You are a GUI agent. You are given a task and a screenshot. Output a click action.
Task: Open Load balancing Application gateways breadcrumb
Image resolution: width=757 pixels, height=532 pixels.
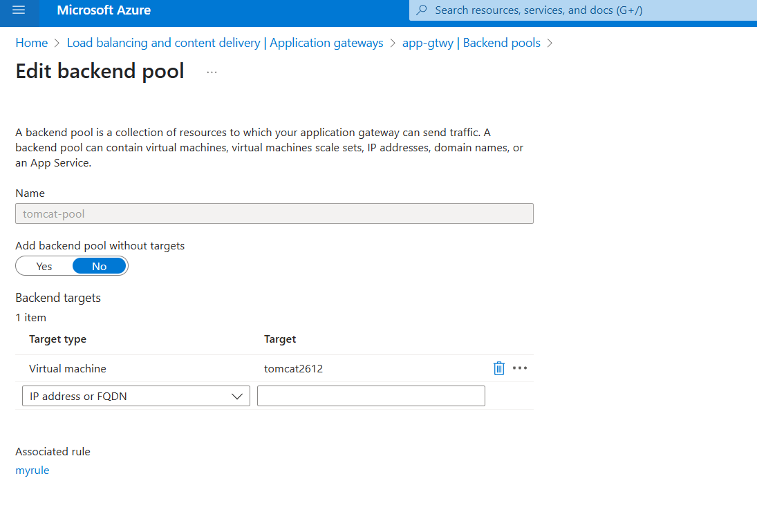[x=225, y=43]
